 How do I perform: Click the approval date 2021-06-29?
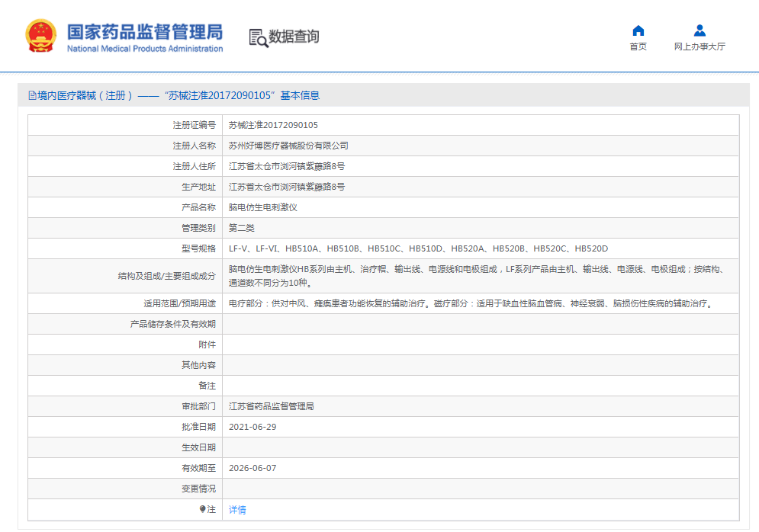(252, 427)
